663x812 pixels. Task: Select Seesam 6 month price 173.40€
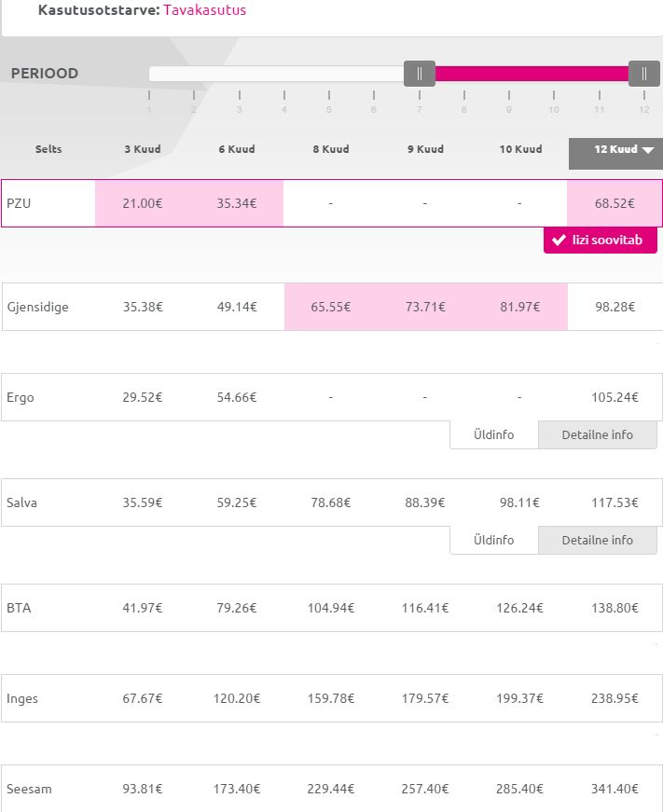pos(237,790)
